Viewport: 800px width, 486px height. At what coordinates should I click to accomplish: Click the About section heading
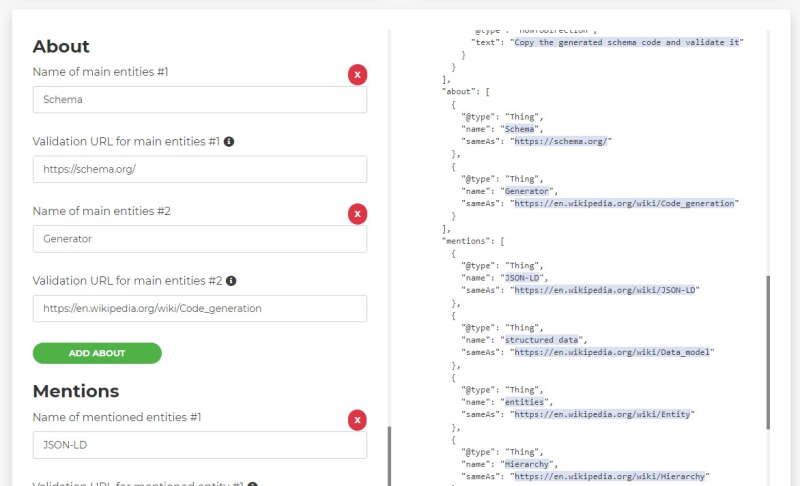[61, 46]
